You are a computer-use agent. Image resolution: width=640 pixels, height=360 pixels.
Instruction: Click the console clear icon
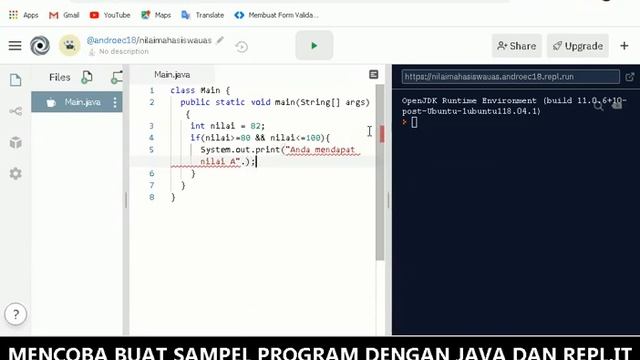click(617, 106)
